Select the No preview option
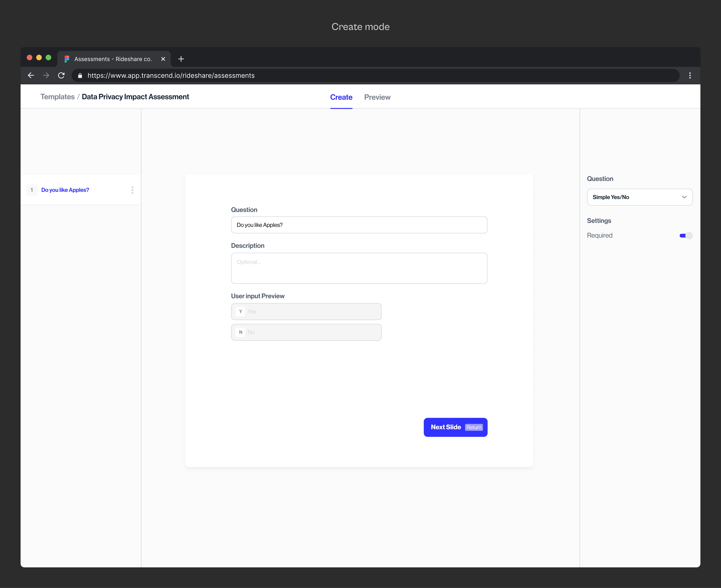721x588 pixels. click(306, 332)
